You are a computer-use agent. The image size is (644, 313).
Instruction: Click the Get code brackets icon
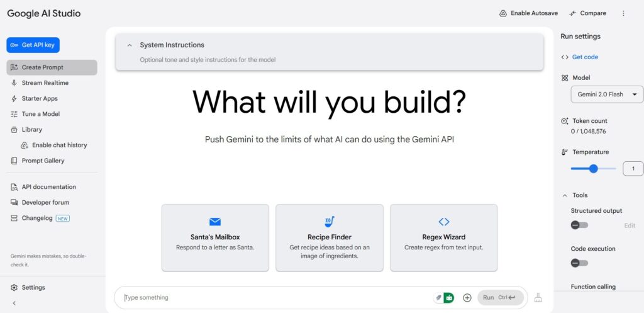click(564, 57)
